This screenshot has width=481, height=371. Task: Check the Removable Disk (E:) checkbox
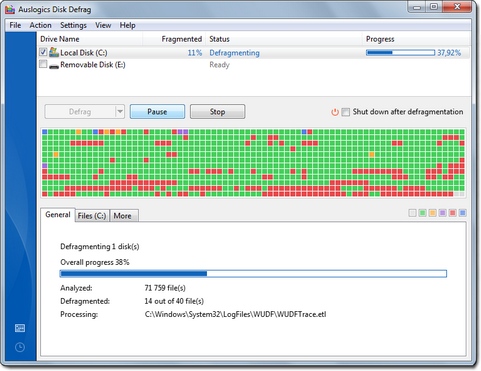[x=43, y=64]
